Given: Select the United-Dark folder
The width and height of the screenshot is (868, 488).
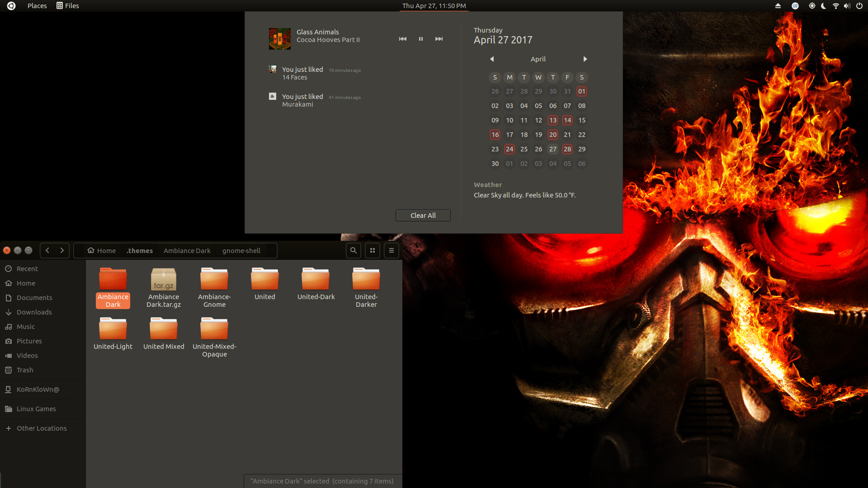Looking at the screenshot, I should tap(316, 284).
